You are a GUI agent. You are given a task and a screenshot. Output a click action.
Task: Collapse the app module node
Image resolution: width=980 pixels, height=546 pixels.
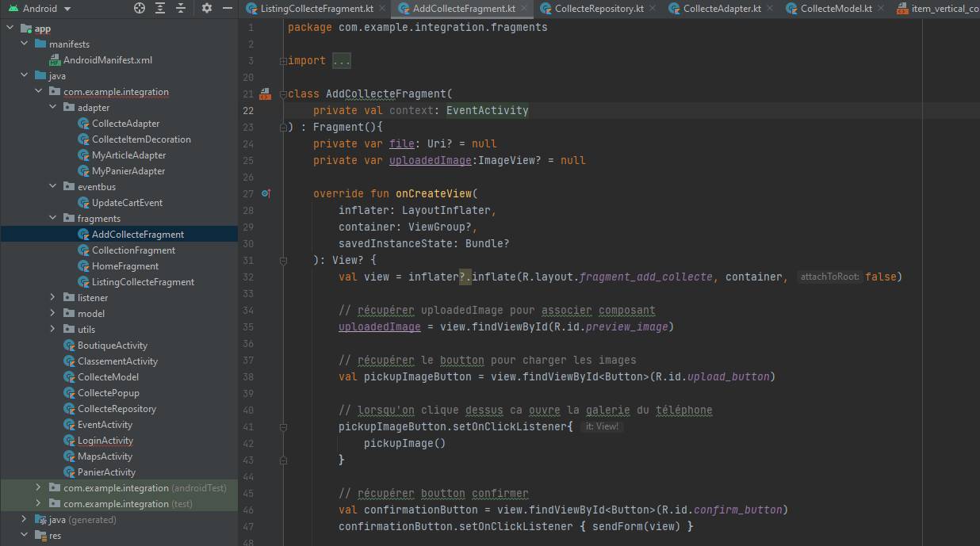coord(10,29)
